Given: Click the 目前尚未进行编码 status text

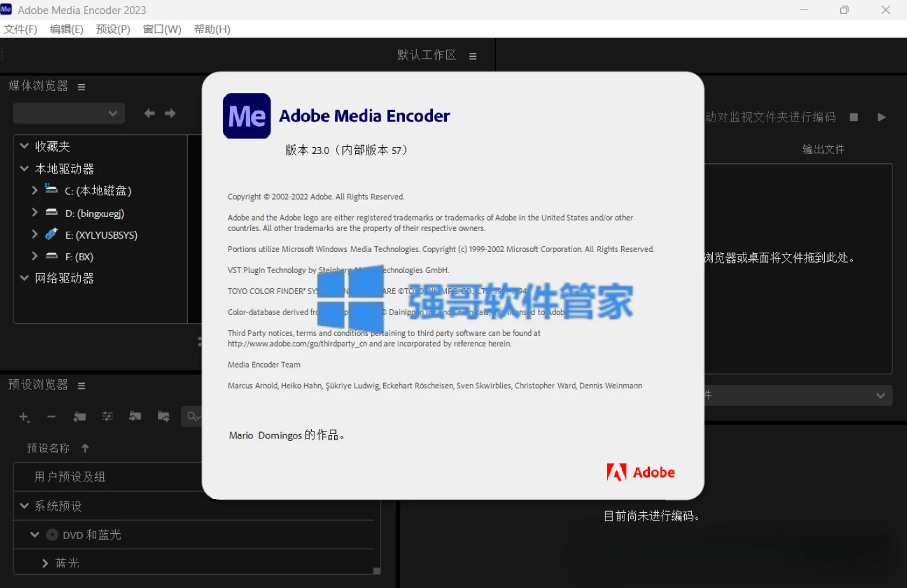Looking at the screenshot, I should tap(652, 516).
